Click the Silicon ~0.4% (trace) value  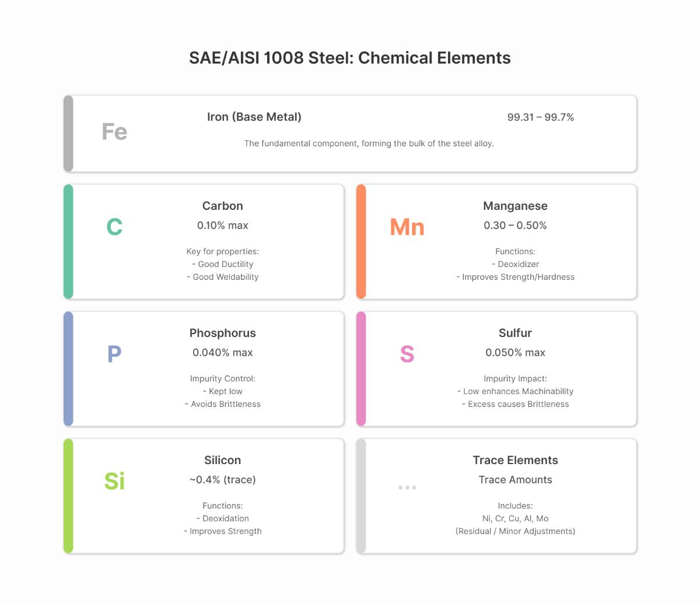[x=222, y=480]
